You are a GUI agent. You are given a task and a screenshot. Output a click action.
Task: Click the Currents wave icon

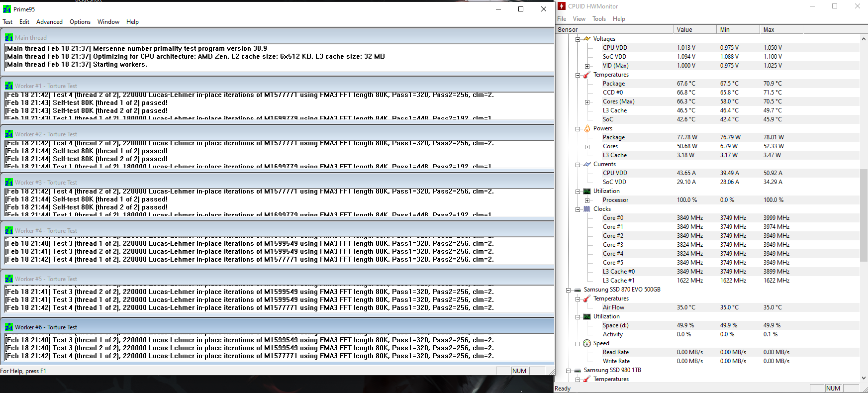pyautogui.click(x=587, y=164)
